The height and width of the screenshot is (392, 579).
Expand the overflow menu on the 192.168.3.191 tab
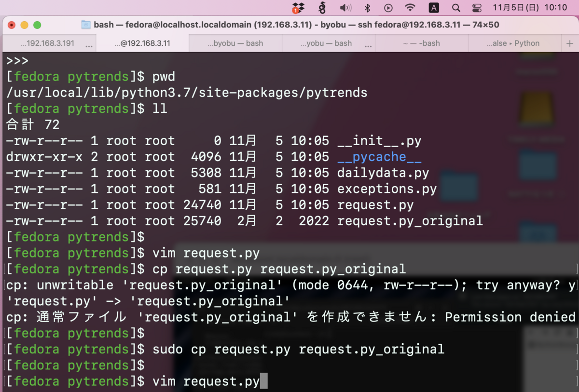[88, 43]
